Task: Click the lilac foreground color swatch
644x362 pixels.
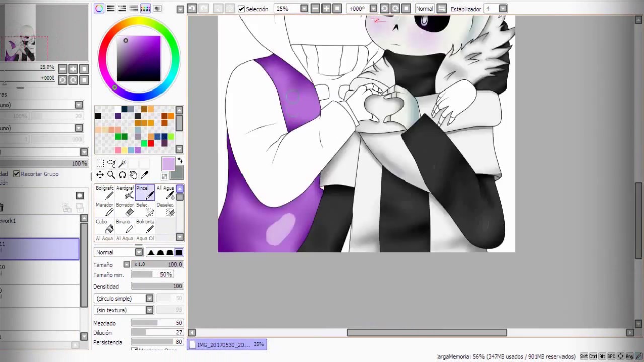Action: click(168, 164)
